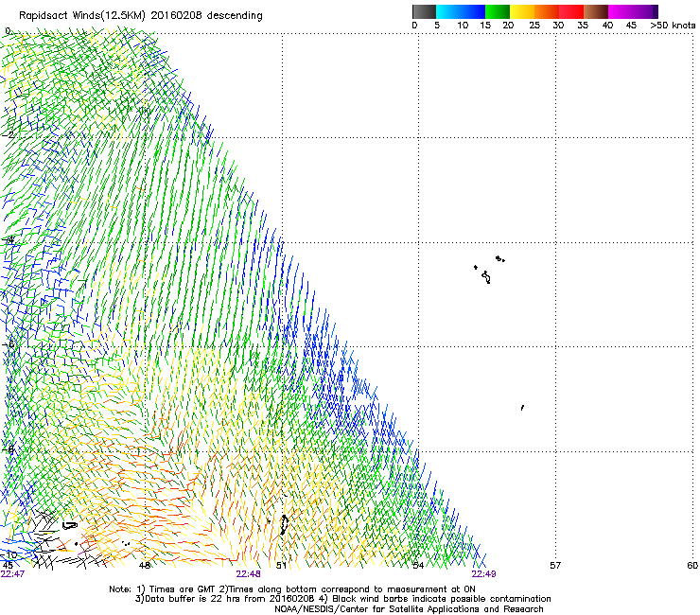Click the blue 10-15 knots legend segment

coord(473,11)
